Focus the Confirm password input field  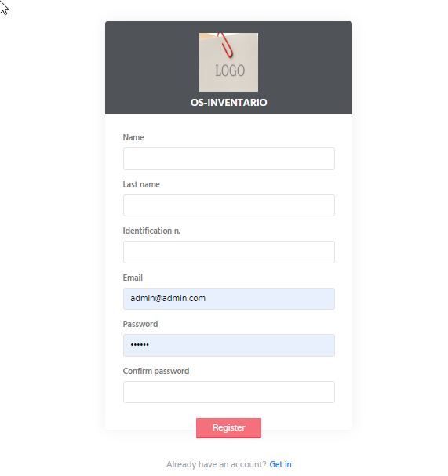point(229,392)
